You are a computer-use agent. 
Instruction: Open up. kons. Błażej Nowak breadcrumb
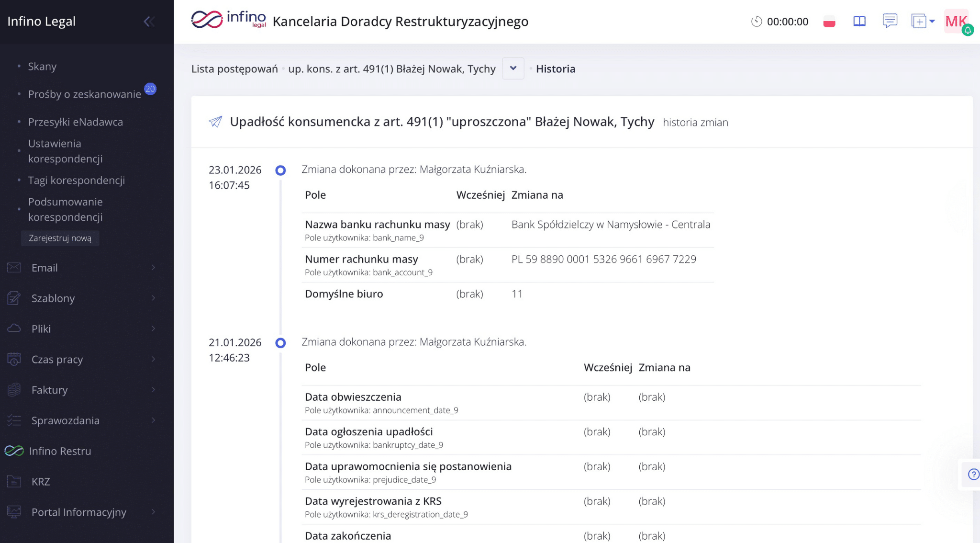(x=392, y=69)
